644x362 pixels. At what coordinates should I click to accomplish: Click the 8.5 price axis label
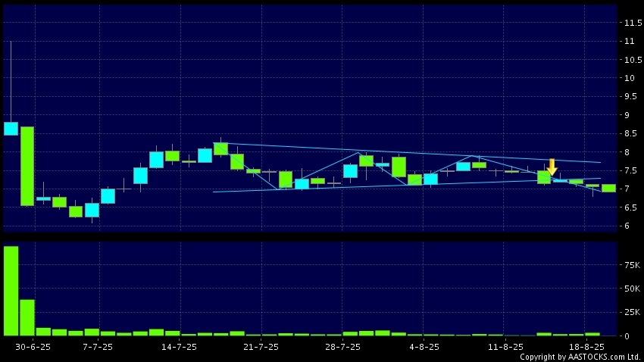pos(630,133)
